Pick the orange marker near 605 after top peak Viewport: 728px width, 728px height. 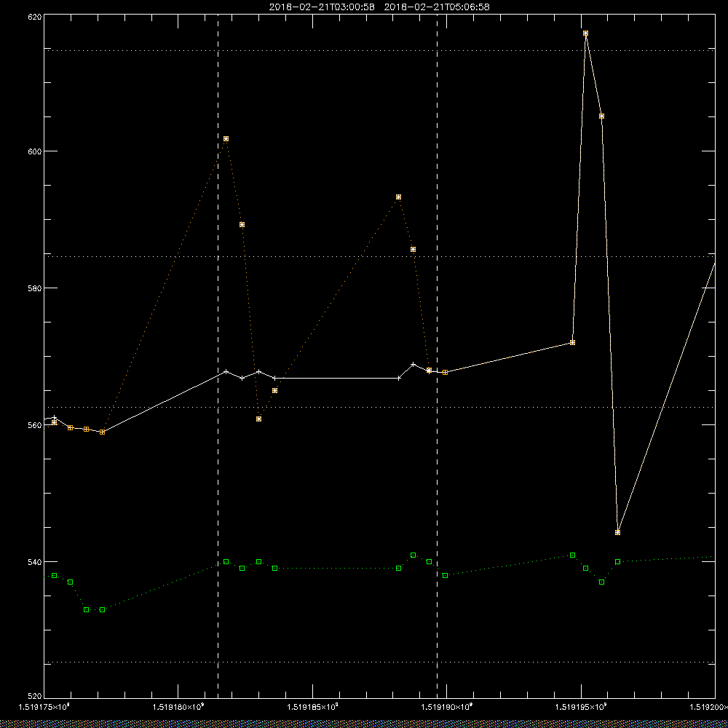point(601,116)
